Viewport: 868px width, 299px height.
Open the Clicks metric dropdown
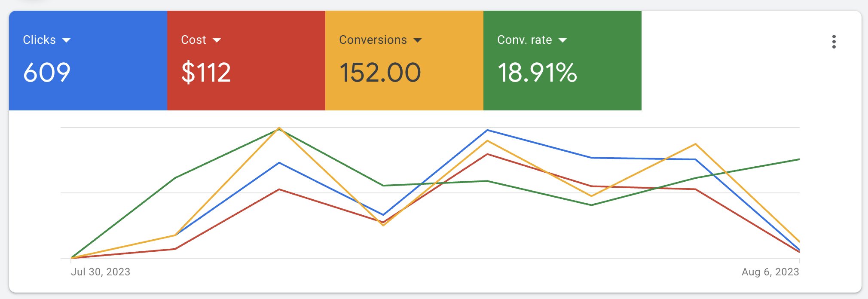tap(67, 40)
